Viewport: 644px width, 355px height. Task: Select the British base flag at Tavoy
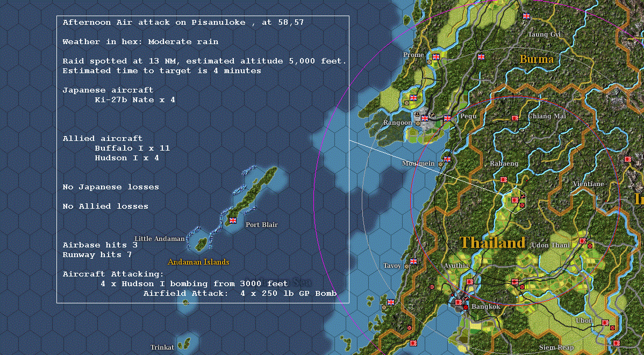pos(413,261)
